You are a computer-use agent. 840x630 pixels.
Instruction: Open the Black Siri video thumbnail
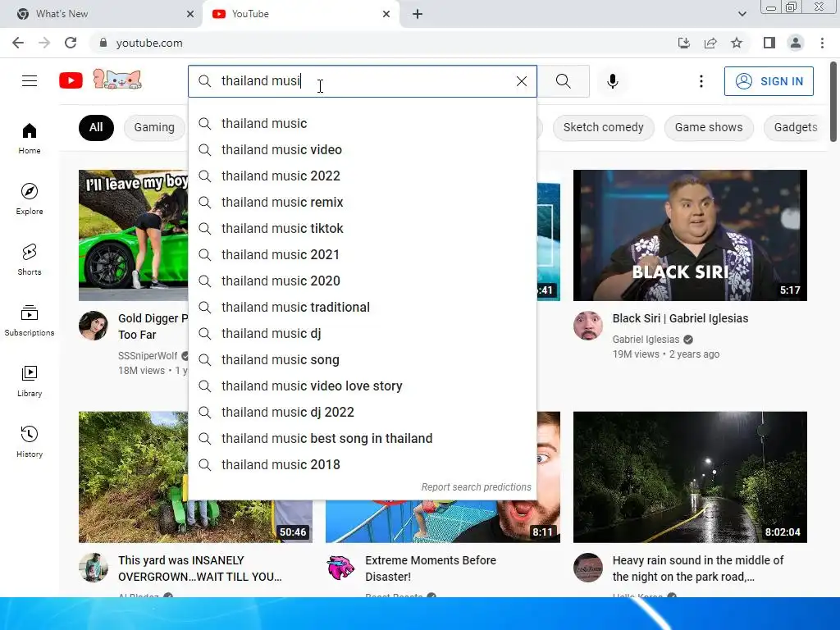(x=690, y=235)
